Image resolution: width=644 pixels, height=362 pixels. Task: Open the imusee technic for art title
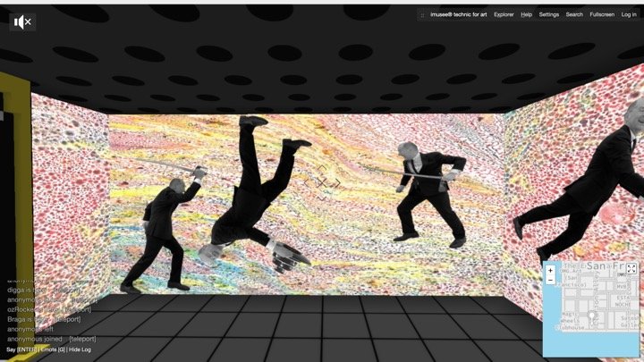[458, 14]
